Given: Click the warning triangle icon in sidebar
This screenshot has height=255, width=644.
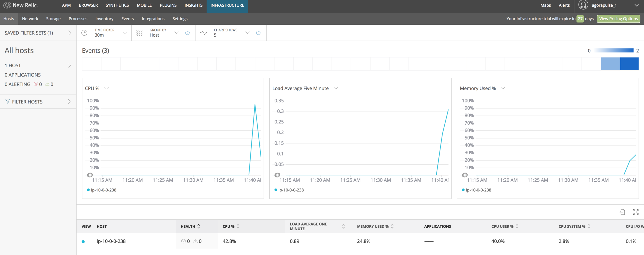Looking at the screenshot, I should [47, 84].
